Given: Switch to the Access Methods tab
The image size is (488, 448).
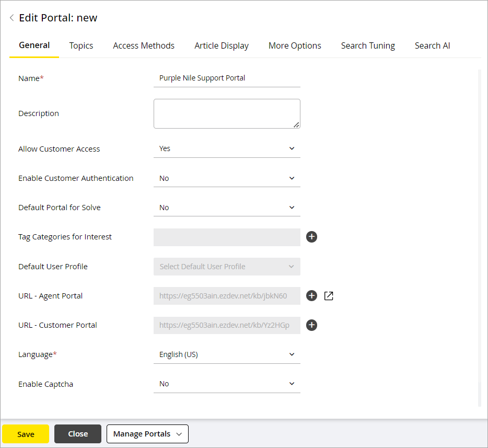Looking at the screenshot, I should 143,45.
